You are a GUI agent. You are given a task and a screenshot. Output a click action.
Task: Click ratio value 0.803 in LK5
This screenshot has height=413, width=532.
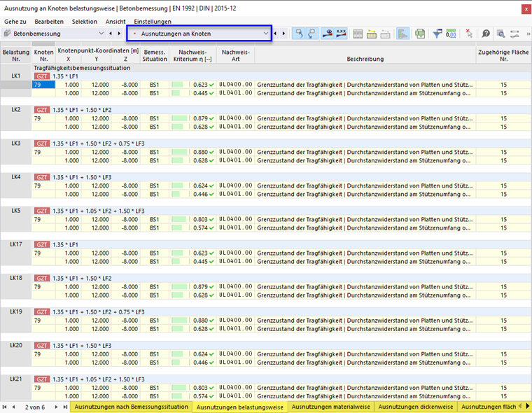coord(200,219)
